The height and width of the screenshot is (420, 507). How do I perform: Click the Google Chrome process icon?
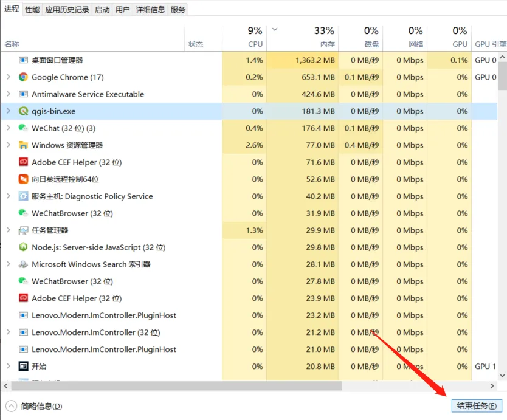click(23, 77)
